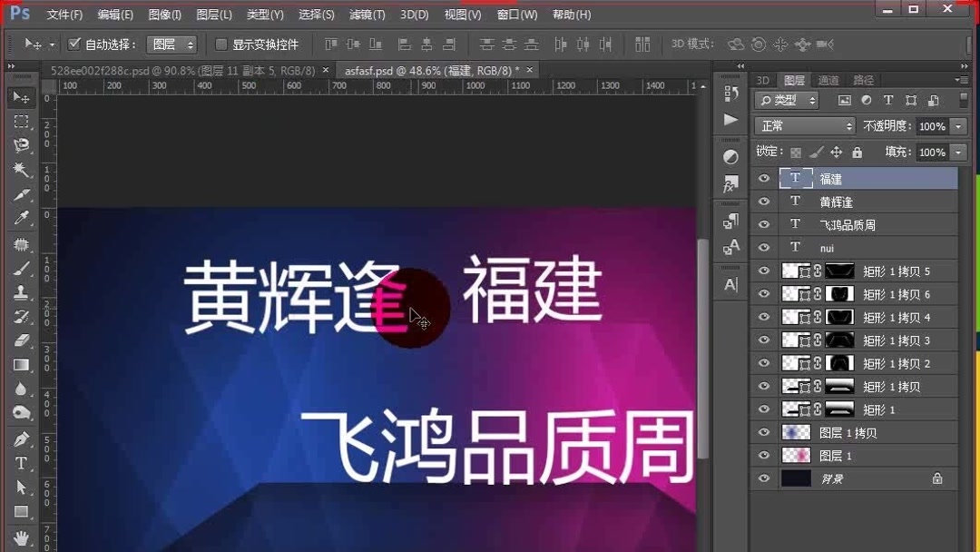Open the 滤镜 menu
This screenshot has height=552, width=980.
click(x=366, y=15)
